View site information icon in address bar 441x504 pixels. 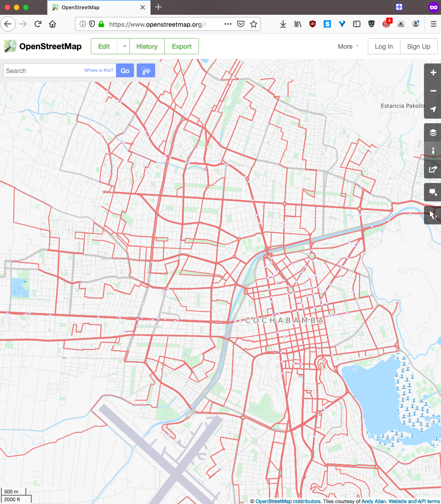(x=83, y=24)
